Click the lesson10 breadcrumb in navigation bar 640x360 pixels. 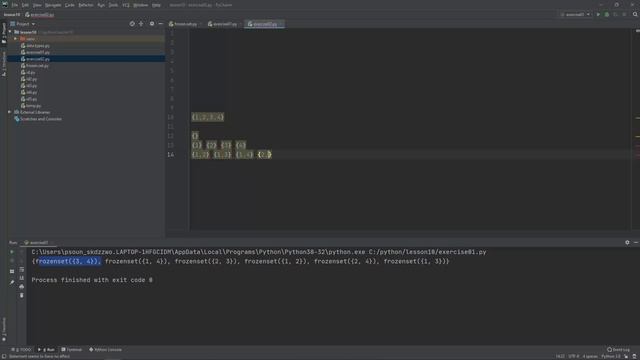(11, 15)
